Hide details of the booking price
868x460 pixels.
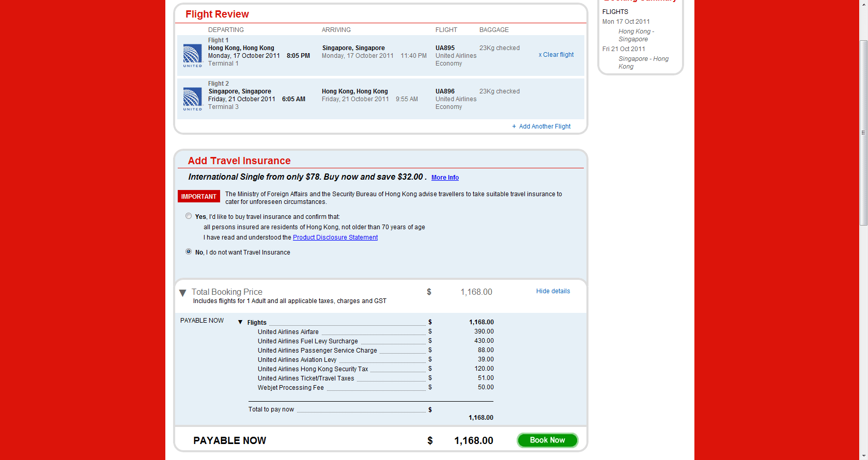553,291
